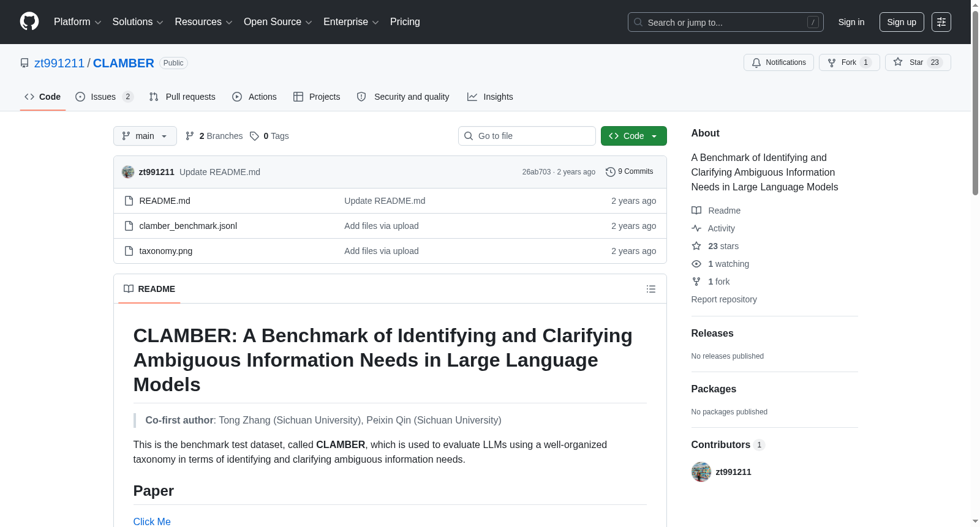Click the Go to file input
Image resolution: width=980 pixels, height=527 pixels.
(x=527, y=136)
